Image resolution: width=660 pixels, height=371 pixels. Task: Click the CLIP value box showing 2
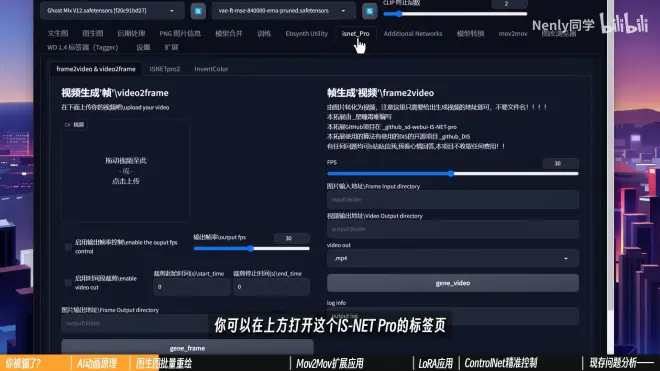tap(509, 4)
